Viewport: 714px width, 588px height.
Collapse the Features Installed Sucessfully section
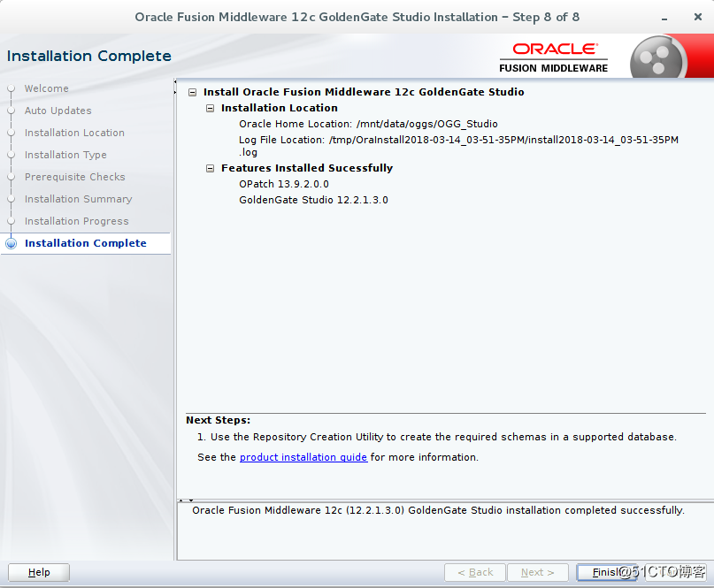[210, 168]
